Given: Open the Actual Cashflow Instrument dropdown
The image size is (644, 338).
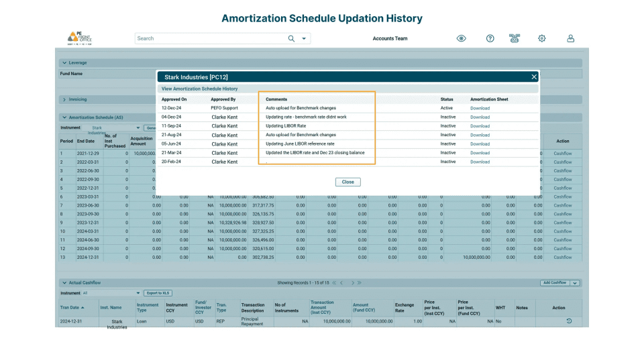Looking at the screenshot, I should click(111, 293).
